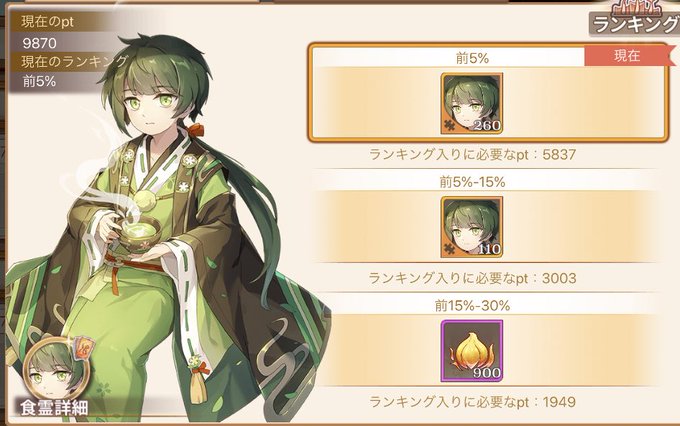The width and height of the screenshot is (680, 426).
Task: Click the 現在のpt label
Action: (x=48, y=22)
